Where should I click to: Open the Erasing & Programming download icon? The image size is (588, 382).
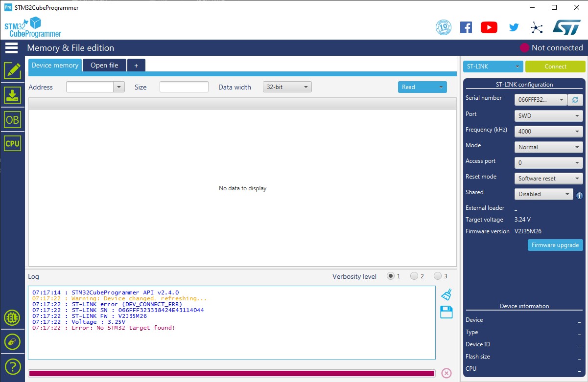[x=12, y=95]
